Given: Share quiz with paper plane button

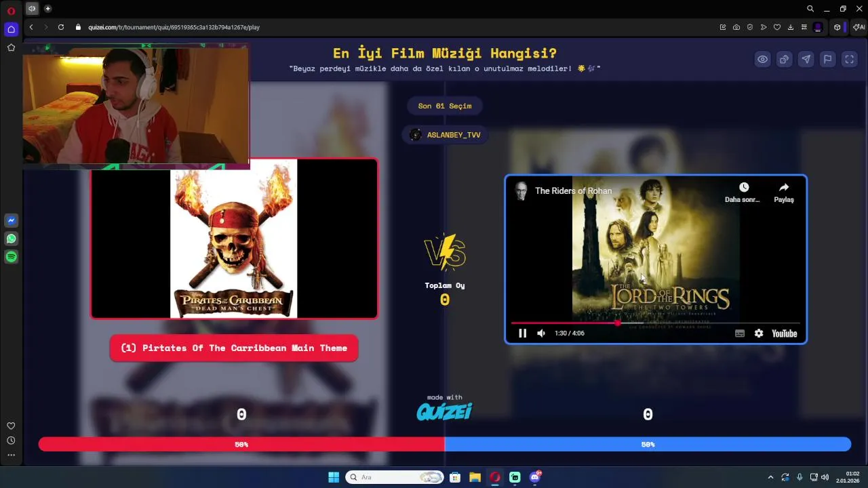Looking at the screenshot, I should point(806,59).
